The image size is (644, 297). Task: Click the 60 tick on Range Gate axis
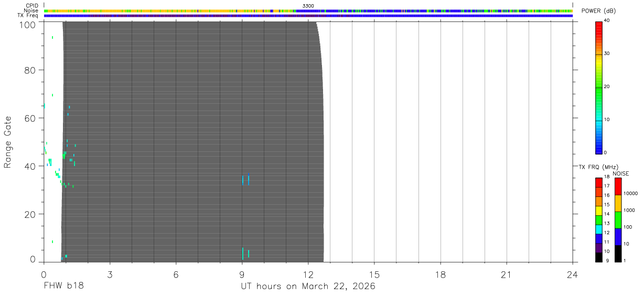[x=30, y=118]
